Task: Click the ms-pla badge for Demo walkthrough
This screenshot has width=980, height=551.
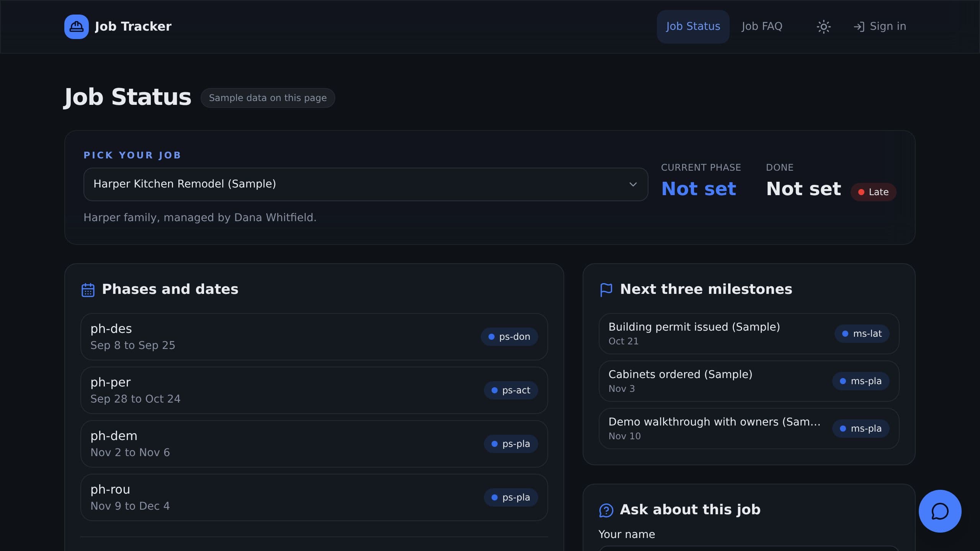Action: 861,429
